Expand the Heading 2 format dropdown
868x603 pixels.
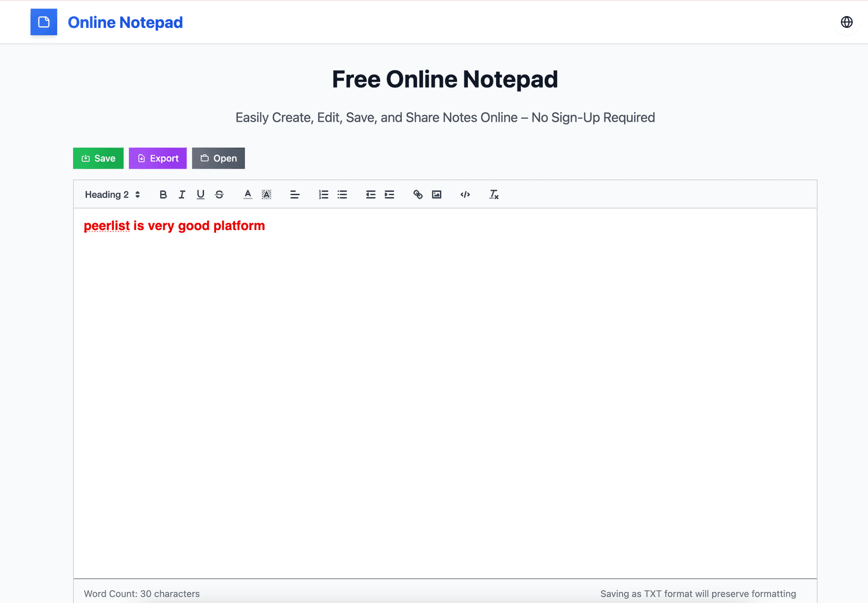point(112,194)
